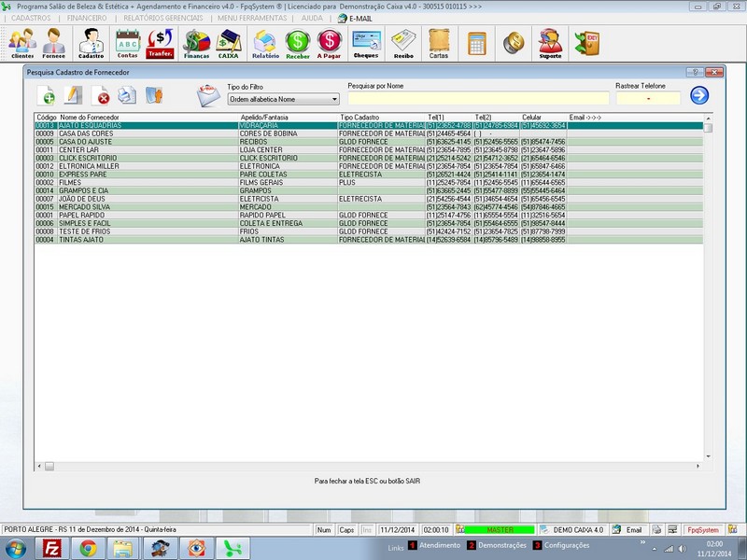Open the MENU FERRAMENTAS menu
The width and height of the screenshot is (747, 560).
[x=252, y=18]
